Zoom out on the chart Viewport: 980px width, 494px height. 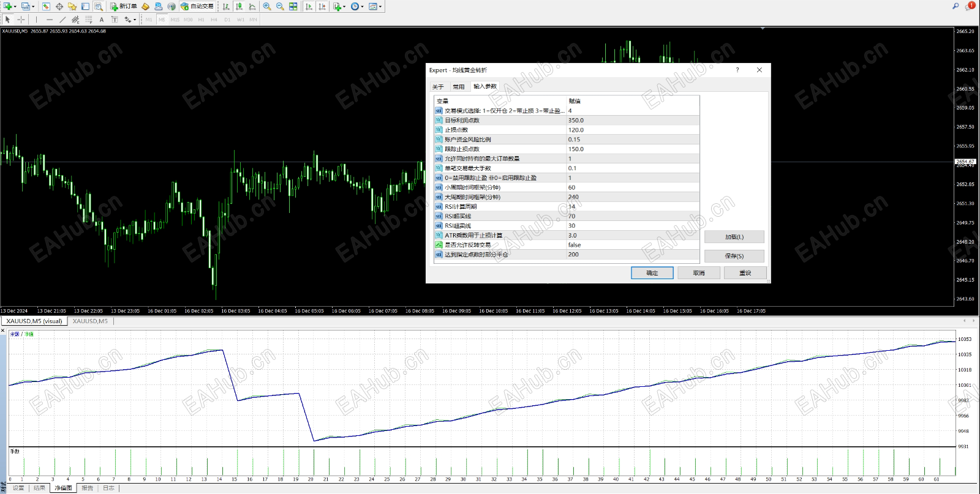[x=280, y=6]
